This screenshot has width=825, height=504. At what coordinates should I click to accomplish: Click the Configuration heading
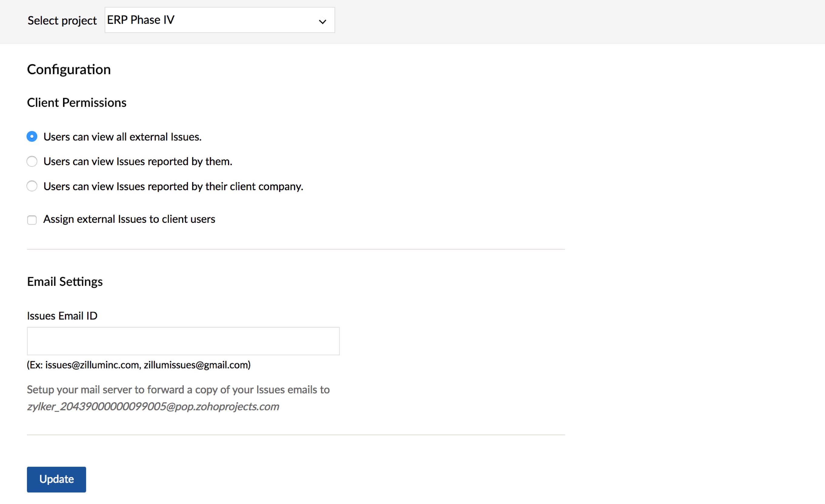point(69,70)
